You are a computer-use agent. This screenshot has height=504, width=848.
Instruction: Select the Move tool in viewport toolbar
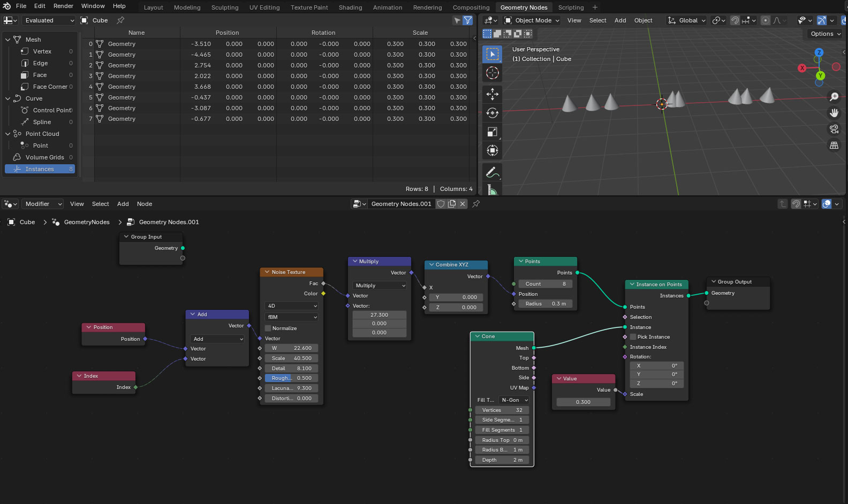click(492, 94)
